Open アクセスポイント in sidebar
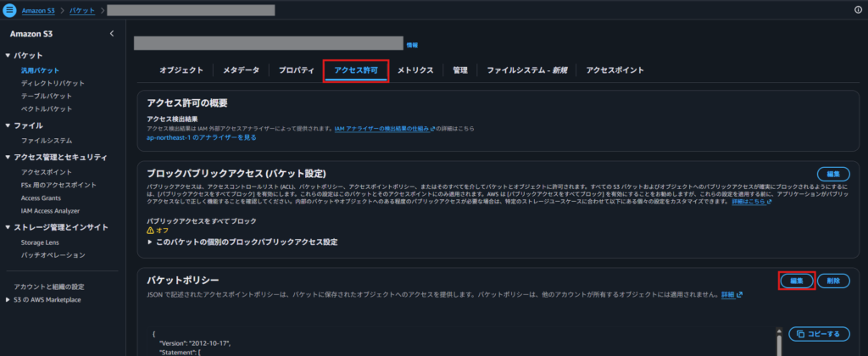Screen dimensions: 868x356 [47, 172]
